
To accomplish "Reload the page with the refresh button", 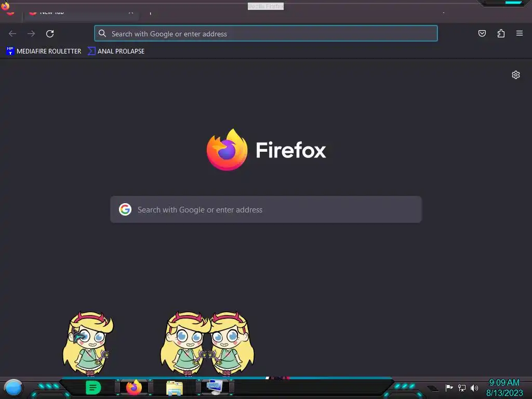I will click(x=50, y=34).
